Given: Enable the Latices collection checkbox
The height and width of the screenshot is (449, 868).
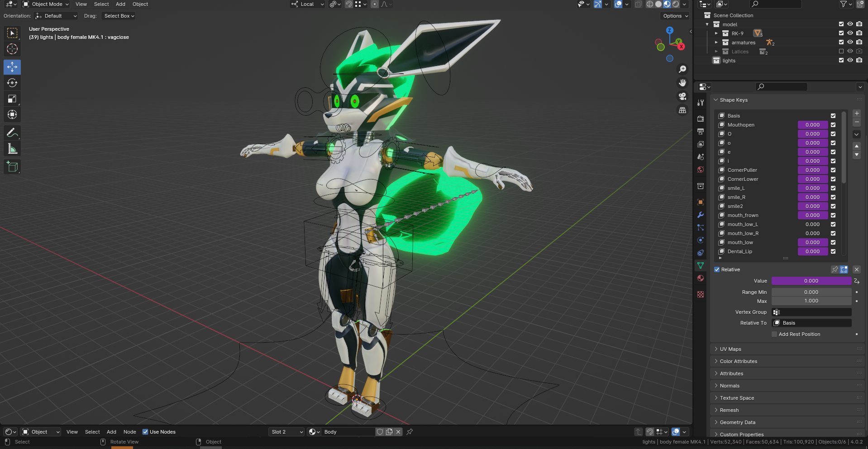Looking at the screenshot, I should (841, 51).
